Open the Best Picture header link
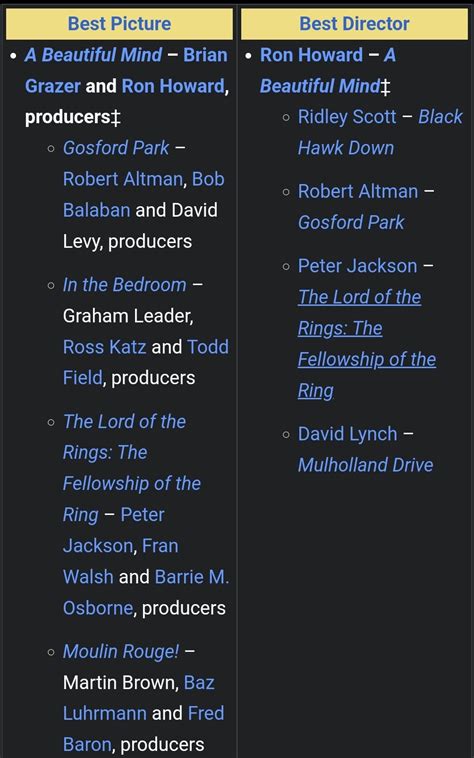The height and width of the screenshot is (758, 474). pos(119,24)
